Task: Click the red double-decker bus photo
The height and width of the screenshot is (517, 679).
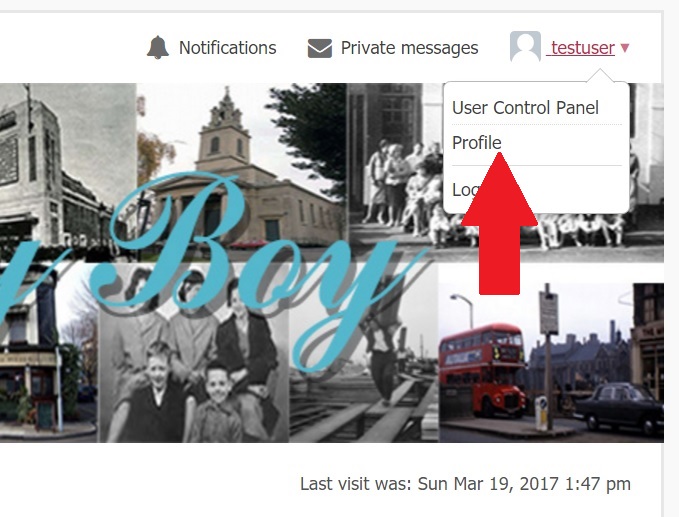Action: [483, 369]
